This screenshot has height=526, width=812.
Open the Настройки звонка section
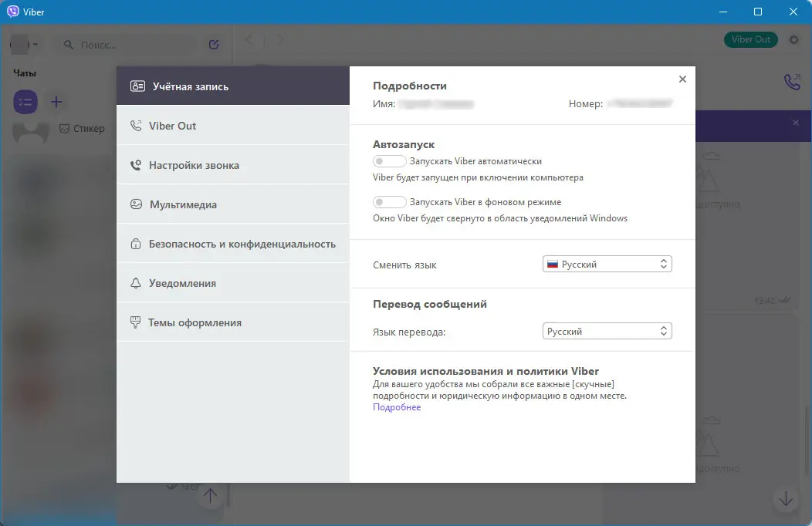pos(233,165)
